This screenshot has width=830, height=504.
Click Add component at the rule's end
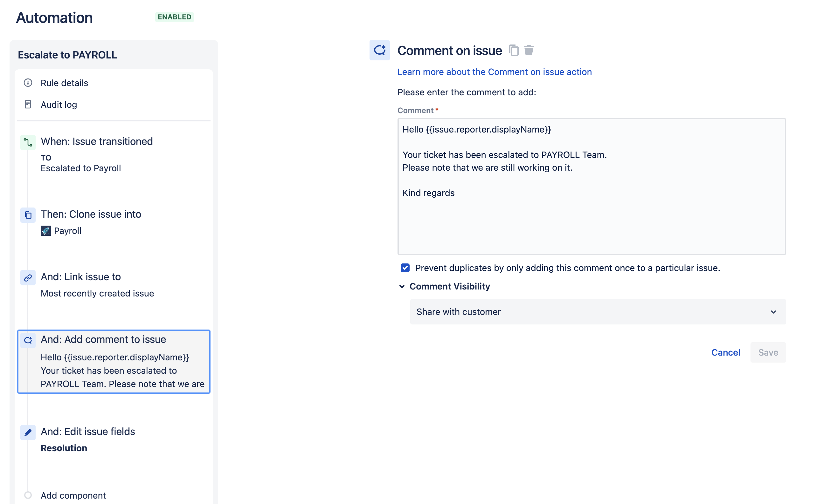coord(73,495)
